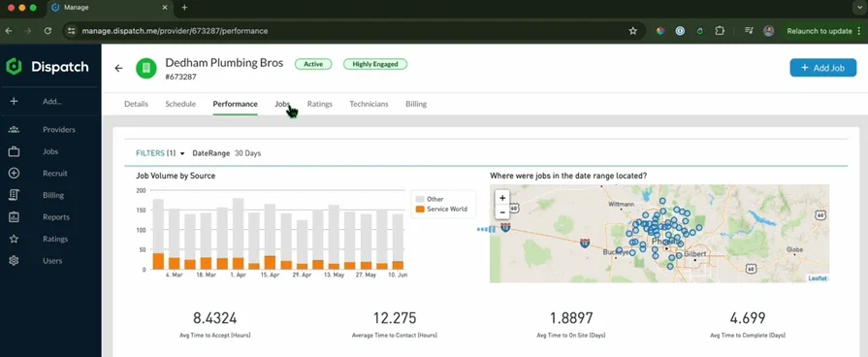
Task: Zoom out on the jobs map
Action: tap(502, 211)
